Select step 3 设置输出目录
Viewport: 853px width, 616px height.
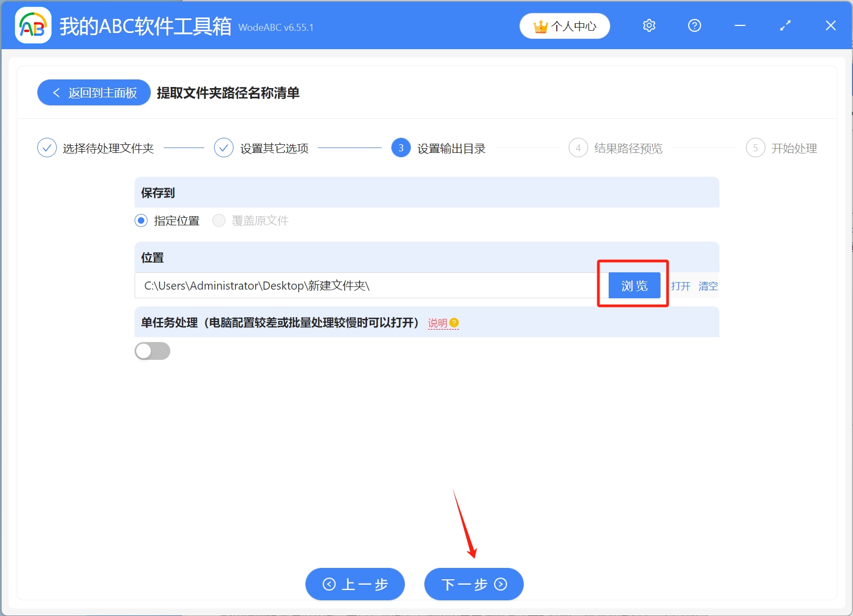[x=438, y=148]
